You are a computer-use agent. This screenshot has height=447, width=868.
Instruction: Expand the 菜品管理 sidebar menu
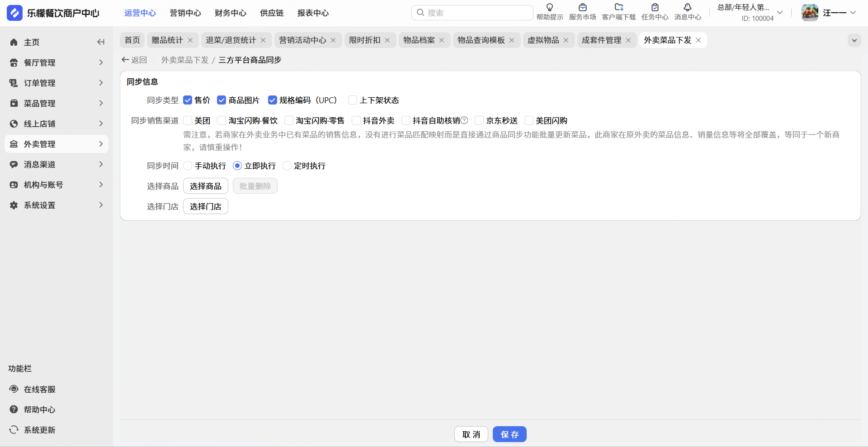point(57,103)
